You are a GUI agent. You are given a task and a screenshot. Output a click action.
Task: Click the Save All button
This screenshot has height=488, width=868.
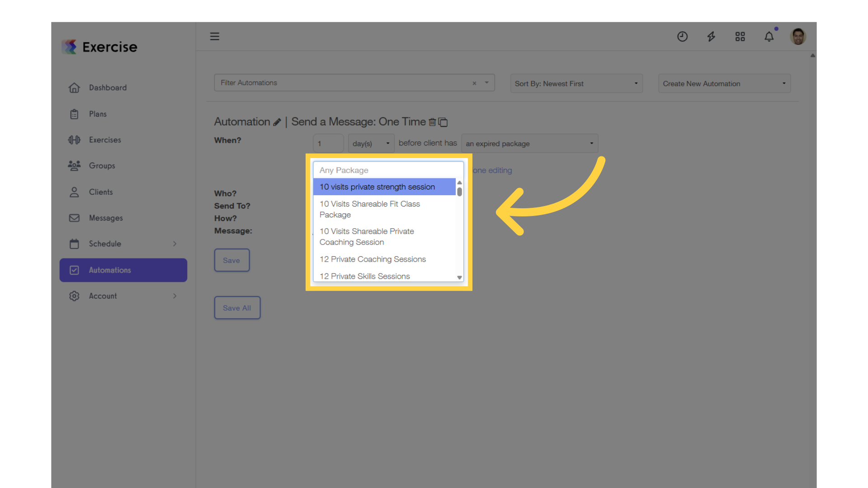coord(237,308)
